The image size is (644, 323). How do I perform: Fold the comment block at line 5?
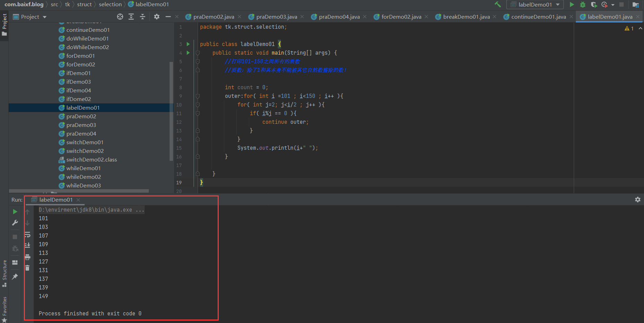[x=198, y=62]
